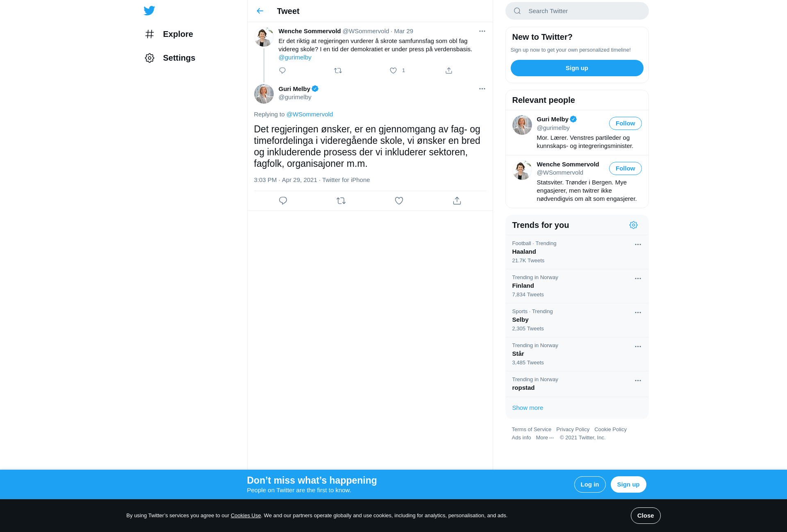Retweet Wenche Sommervold's tweet

pos(338,70)
